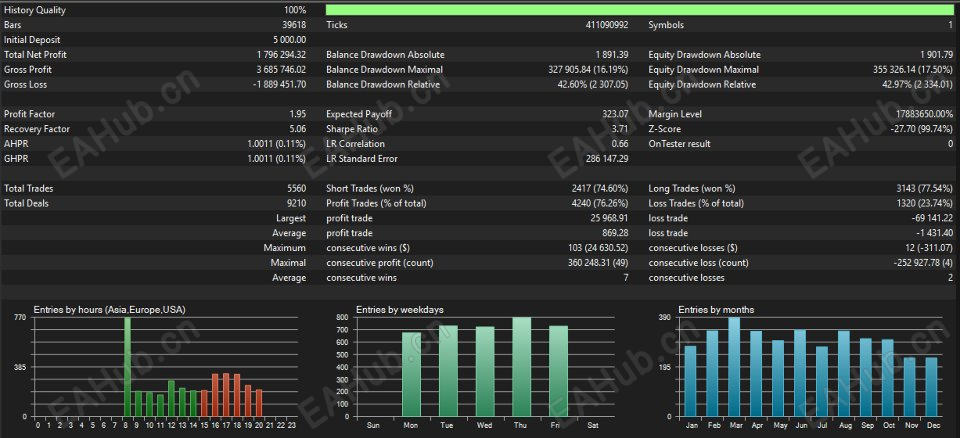Image resolution: width=960 pixels, height=438 pixels.
Task: Click the Entries by hours chart title
Action: [110, 310]
